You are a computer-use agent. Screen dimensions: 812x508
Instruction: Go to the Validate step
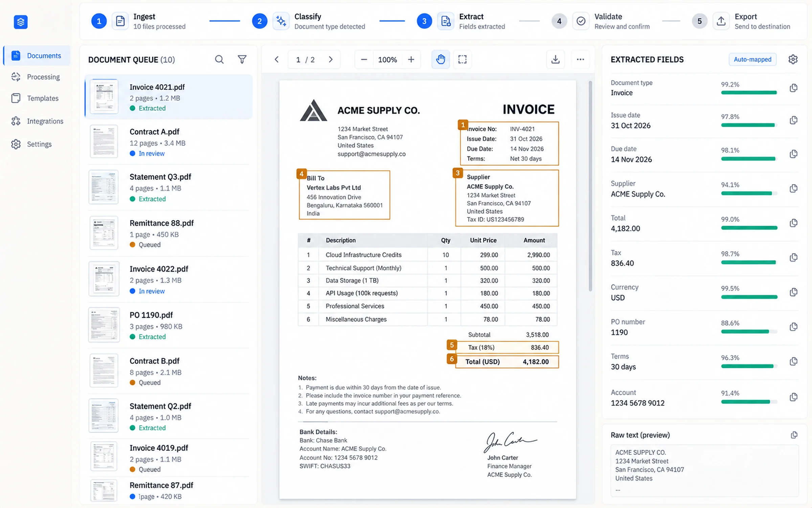601,21
